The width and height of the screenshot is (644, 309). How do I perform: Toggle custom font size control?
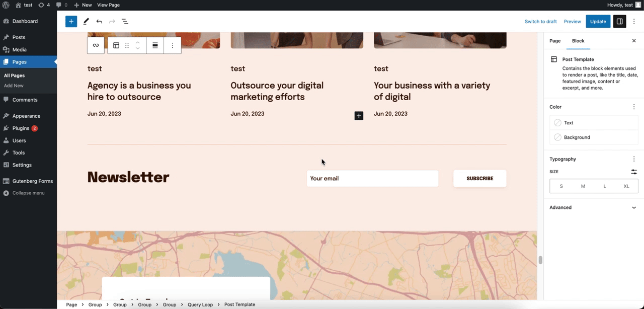(634, 172)
